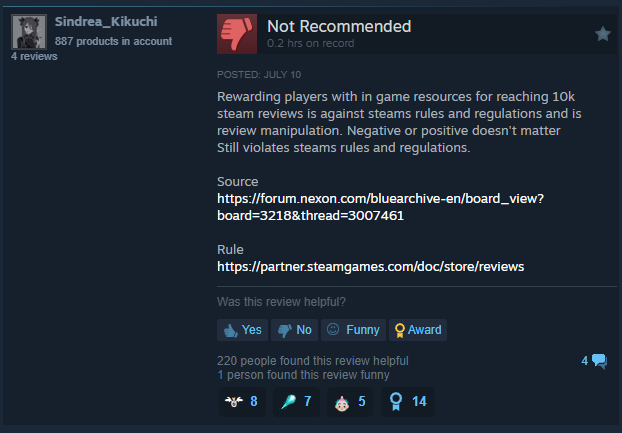Click the comment count number 4
622x433 pixels.
[585, 361]
